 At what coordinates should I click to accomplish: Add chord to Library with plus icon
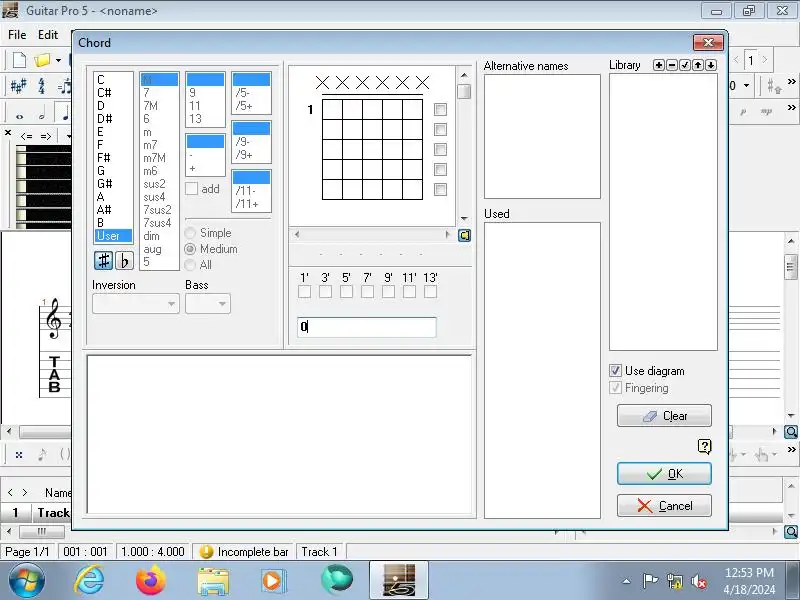[659, 65]
